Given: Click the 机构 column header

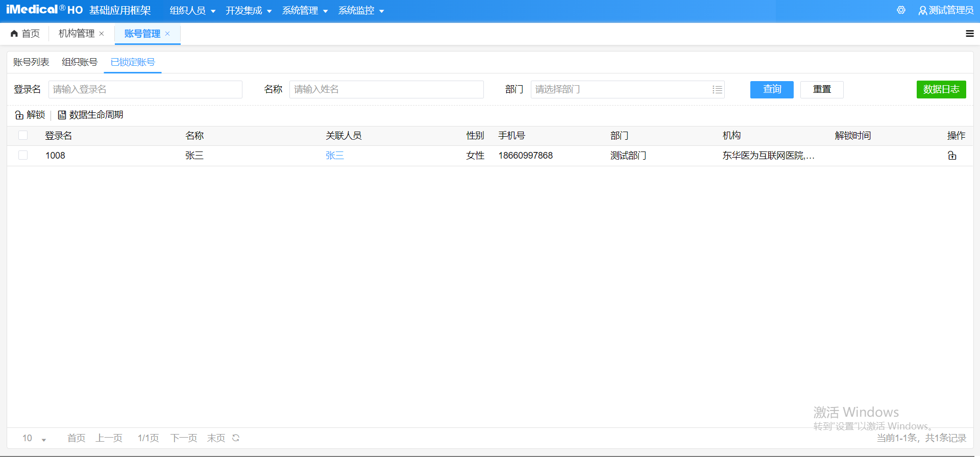Looking at the screenshot, I should [731, 136].
